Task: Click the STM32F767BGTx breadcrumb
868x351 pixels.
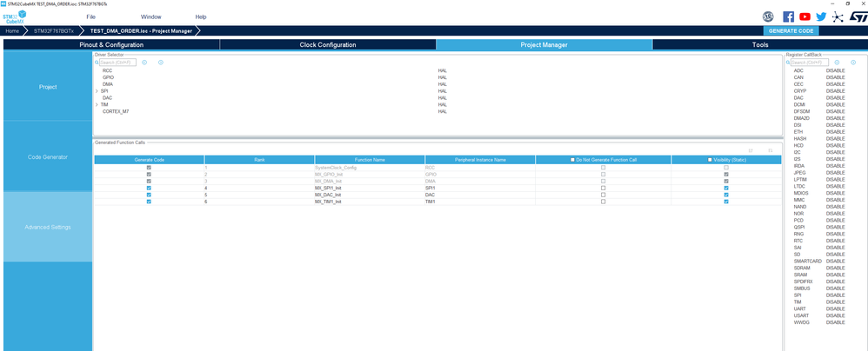Action: coord(53,31)
